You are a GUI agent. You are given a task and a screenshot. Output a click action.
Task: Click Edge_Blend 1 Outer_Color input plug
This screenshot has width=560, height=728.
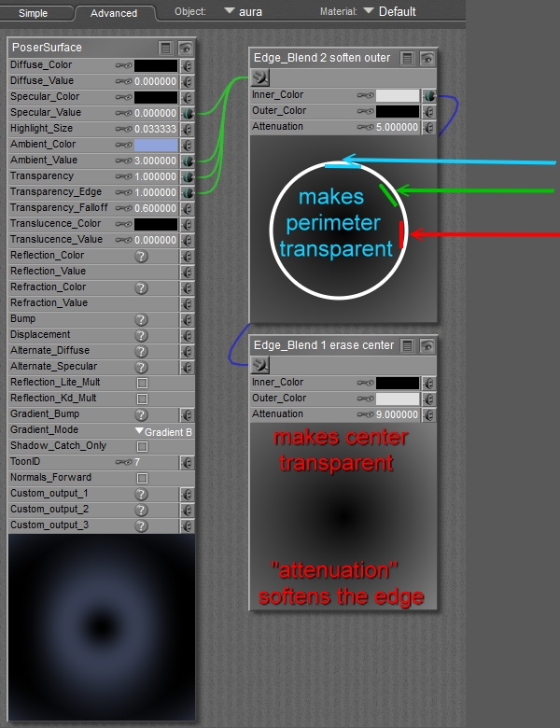(429, 399)
